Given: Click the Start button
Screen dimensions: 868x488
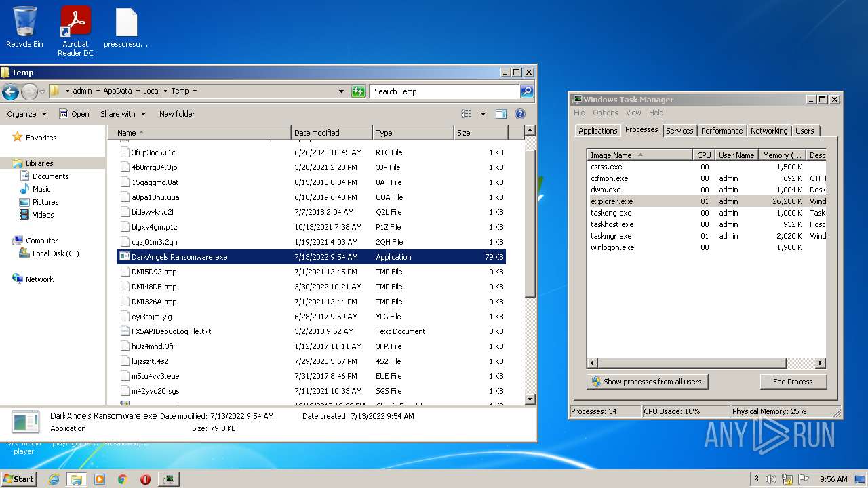Looking at the screenshot, I should (x=18, y=479).
